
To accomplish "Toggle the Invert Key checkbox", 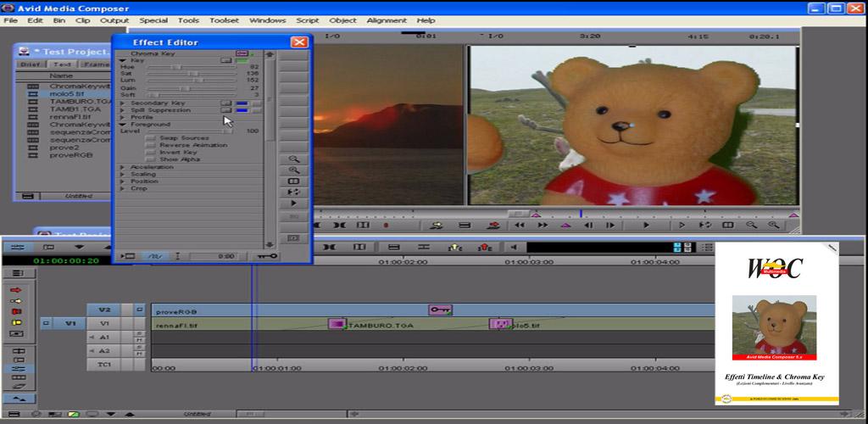I will pyautogui.click(x=151, y=152).
